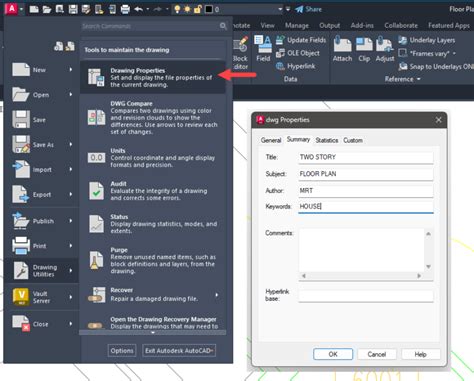474x381 pixels.
Task: Click OK in dwg Properties dialog
Action: click(333, 354)
